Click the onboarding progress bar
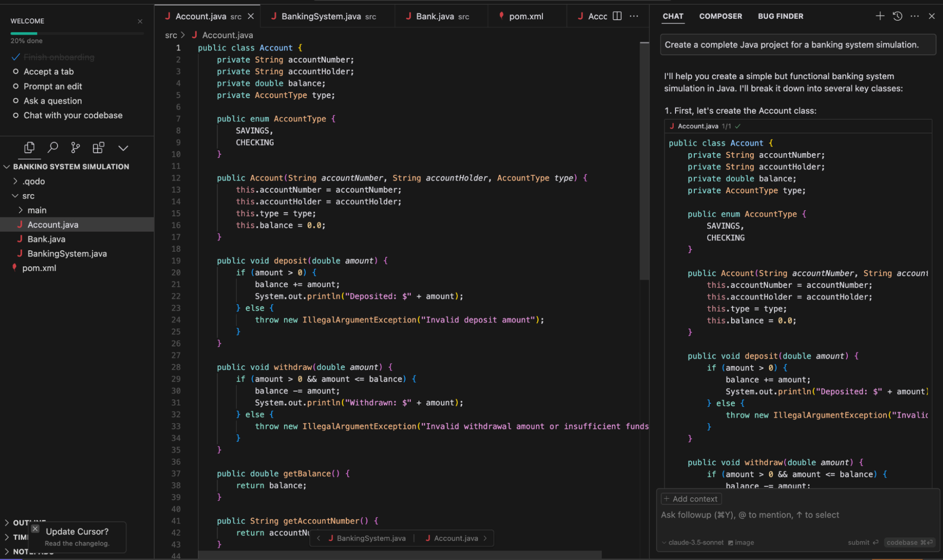Viewport: 943px width, 560px height. click(77, 33)
